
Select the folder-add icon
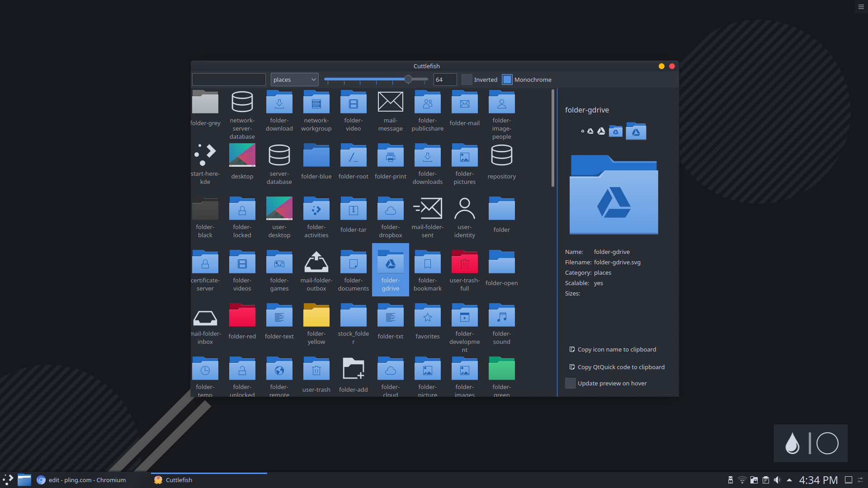pos(354,368)
